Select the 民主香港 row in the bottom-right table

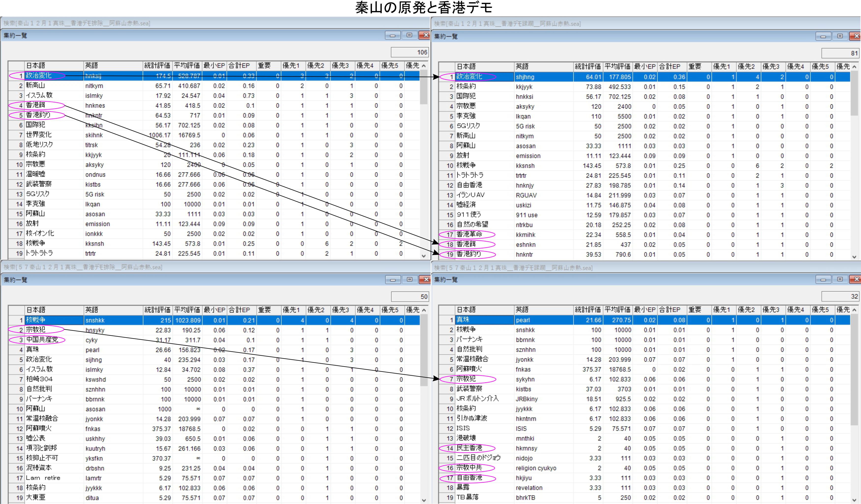coord(469,448)
